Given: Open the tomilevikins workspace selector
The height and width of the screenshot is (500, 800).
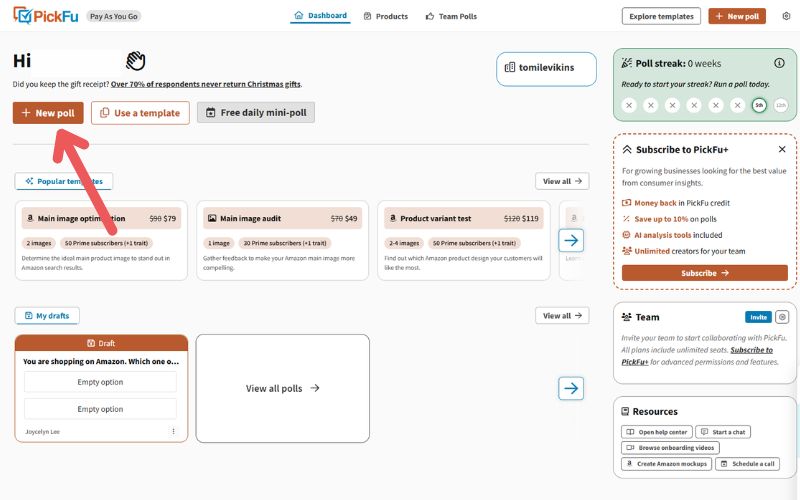Looking at the screenshot, I should pyautogui.click(x=546, y=68).
